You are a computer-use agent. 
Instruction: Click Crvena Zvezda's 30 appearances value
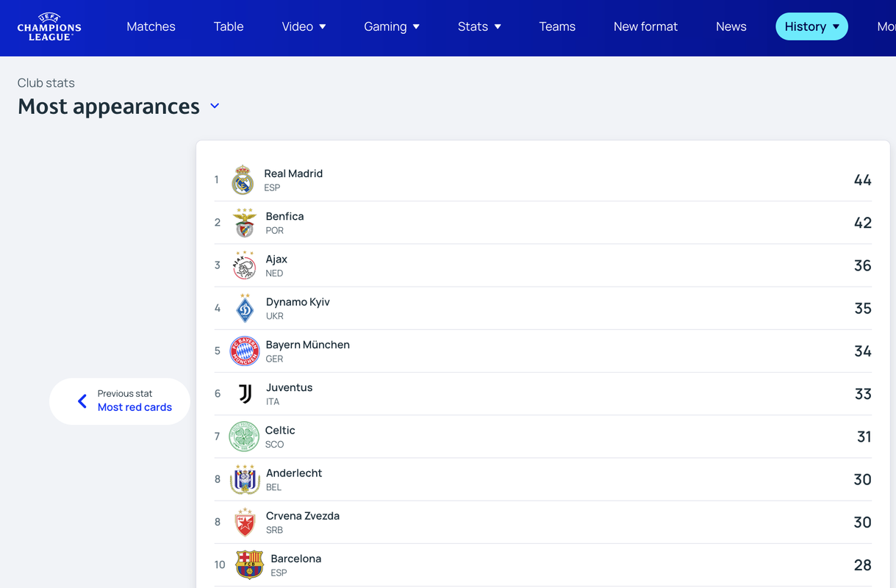click(863, 522)
